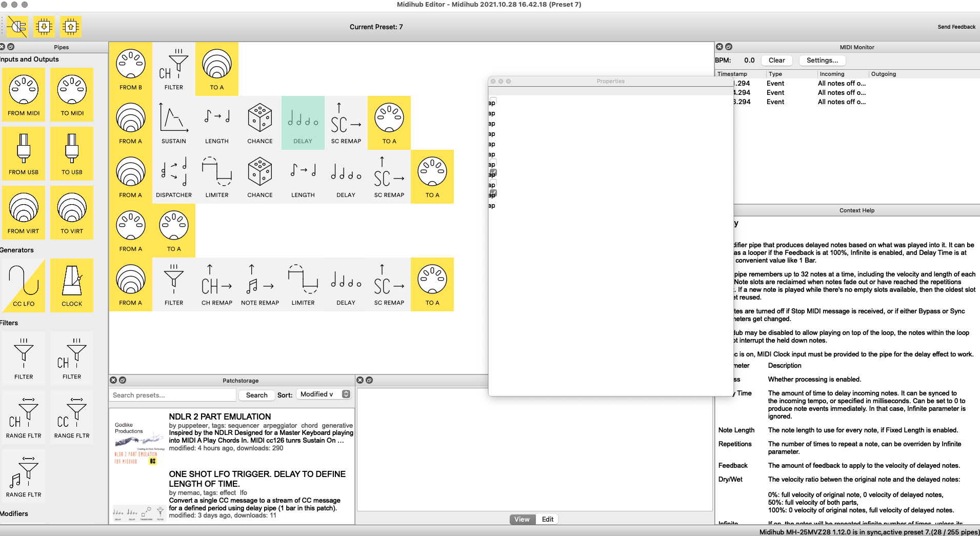Select the FROM USB input pipe
The height and width of the screenshot is (536, 980).
(24, 154)
